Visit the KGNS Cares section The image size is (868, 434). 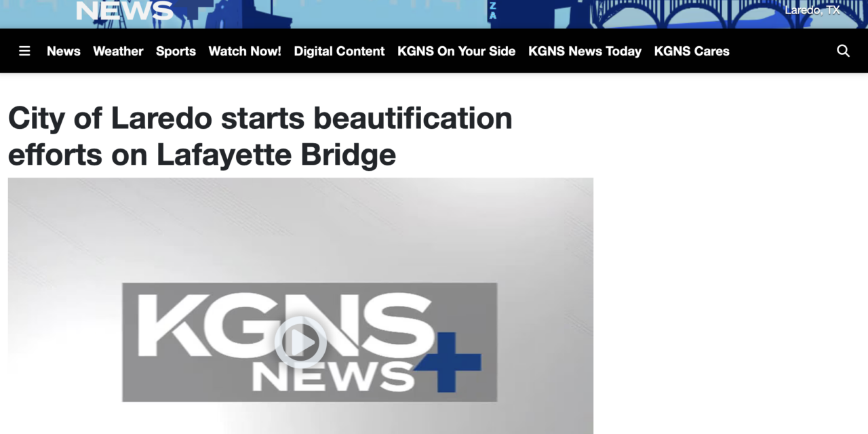point(691,51)
